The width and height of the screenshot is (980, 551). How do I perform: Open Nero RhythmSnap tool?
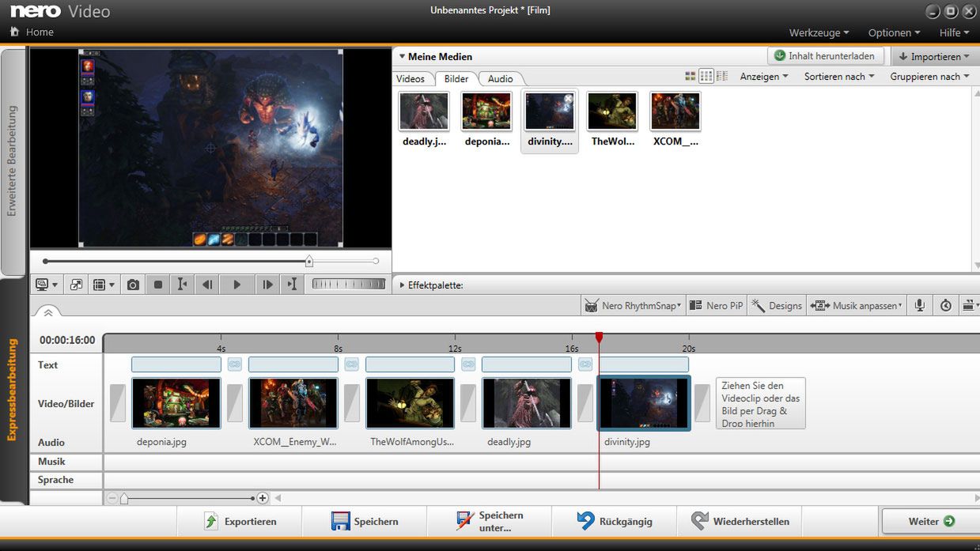click(633, 305)
